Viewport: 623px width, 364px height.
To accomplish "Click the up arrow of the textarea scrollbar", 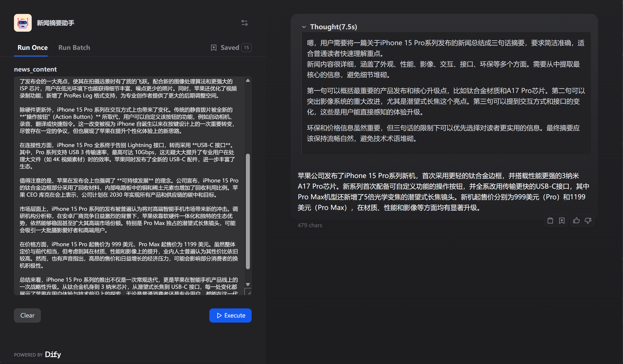I will pos(248,81).
